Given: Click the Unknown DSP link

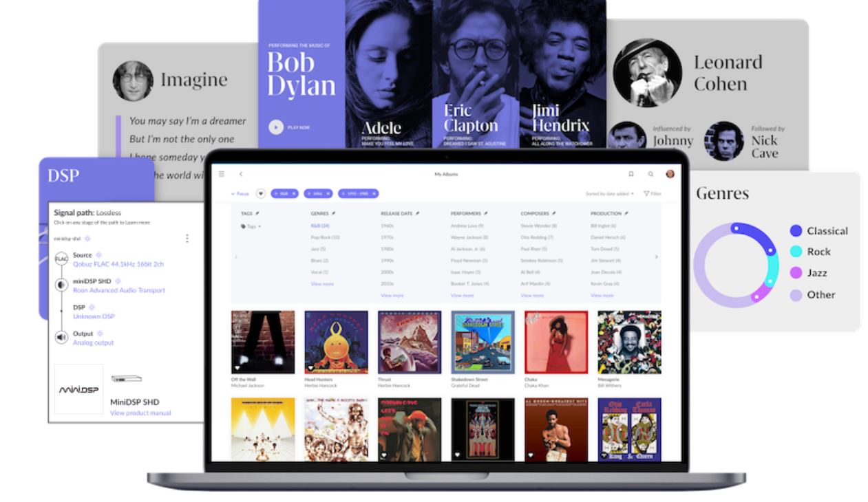Looking at the screenshot, I should click(x=94, y=316).
